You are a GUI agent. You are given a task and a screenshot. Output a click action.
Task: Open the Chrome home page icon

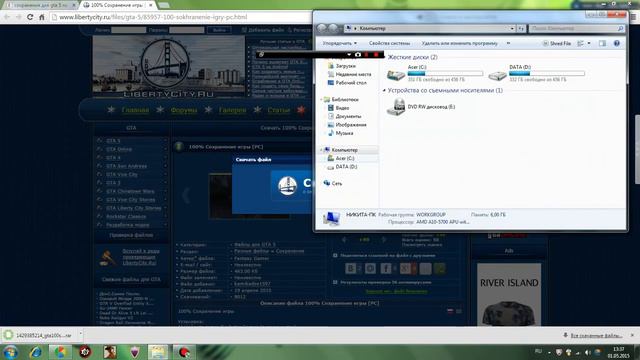42,17
